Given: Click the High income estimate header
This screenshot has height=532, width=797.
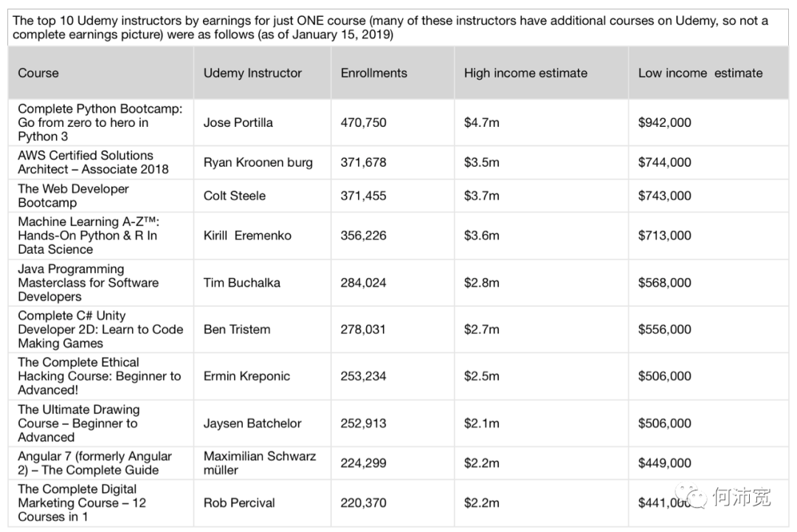Looking at the screenshot, I should click(x=525, y=73).
